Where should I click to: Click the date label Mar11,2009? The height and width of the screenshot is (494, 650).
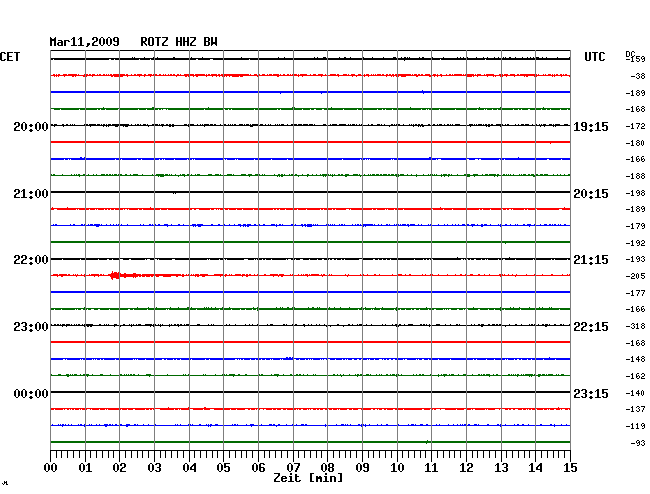[x=85, y=42]
